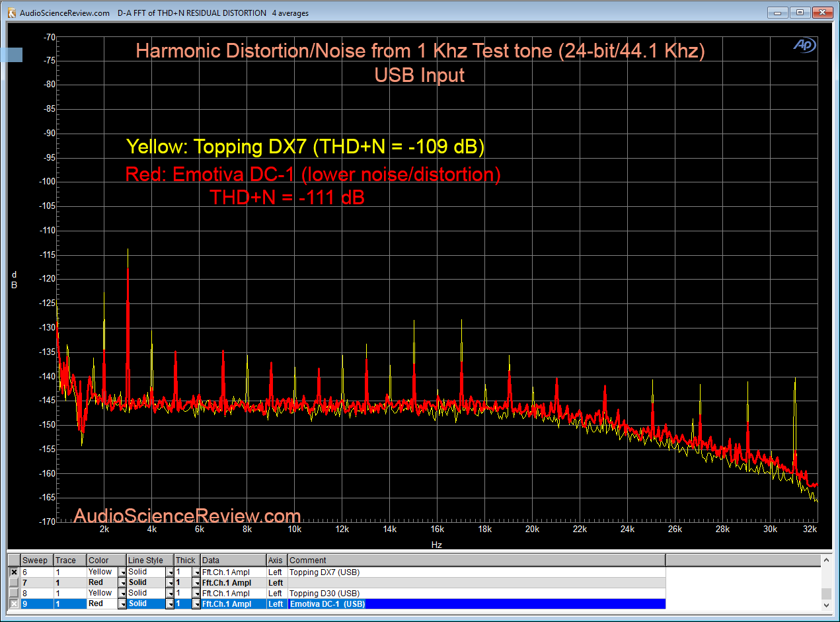Click the Data column header

pos(233,561)
